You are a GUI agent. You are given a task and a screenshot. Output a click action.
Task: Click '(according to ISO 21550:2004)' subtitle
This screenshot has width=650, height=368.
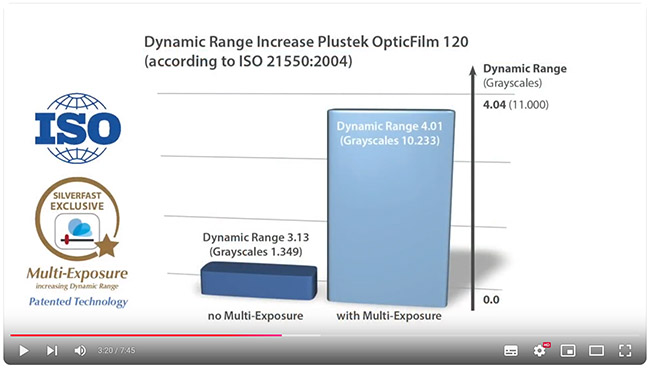coord(248,61)
